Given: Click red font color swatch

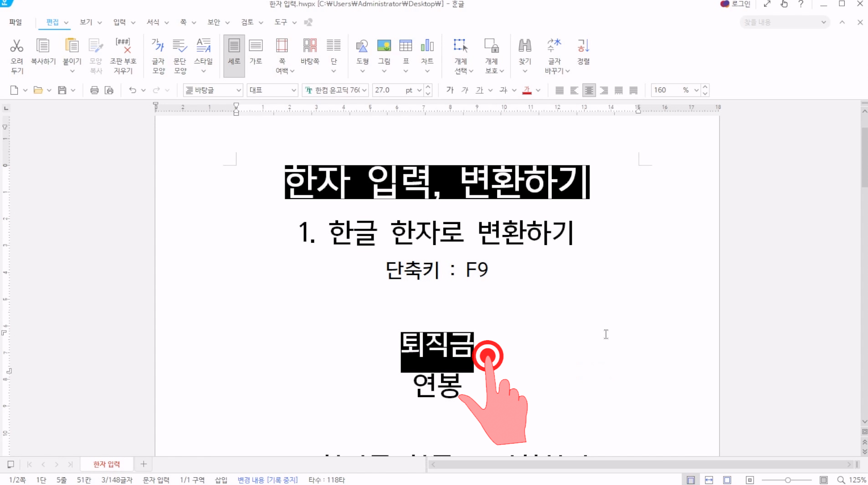Looking at the screenshot, I should pos(527,90).
